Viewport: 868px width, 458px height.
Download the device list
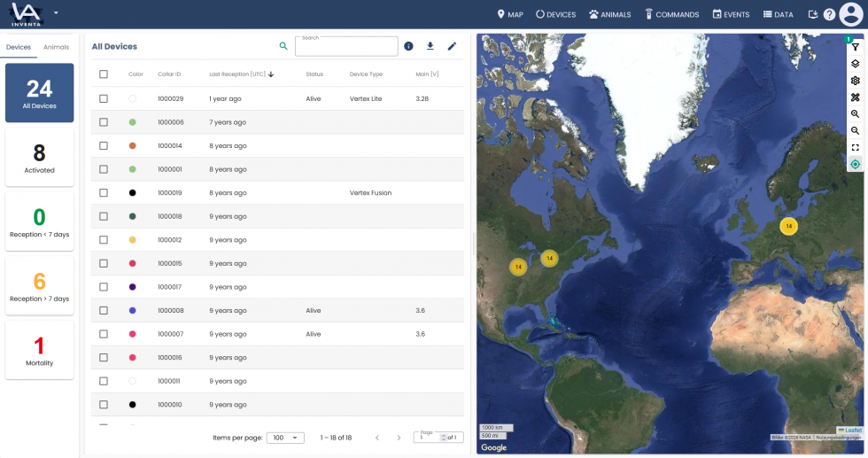tap(430, 46)
